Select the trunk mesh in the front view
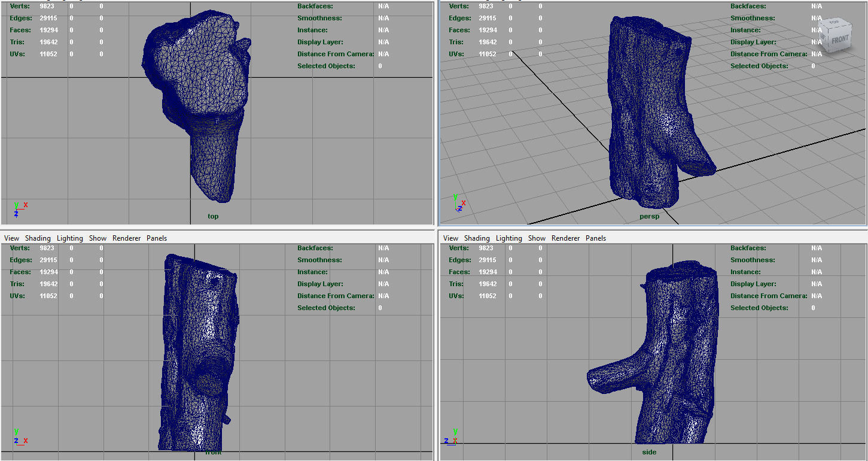Image resolution: width=868 pixels, height=461 pixels. [197, 353]
